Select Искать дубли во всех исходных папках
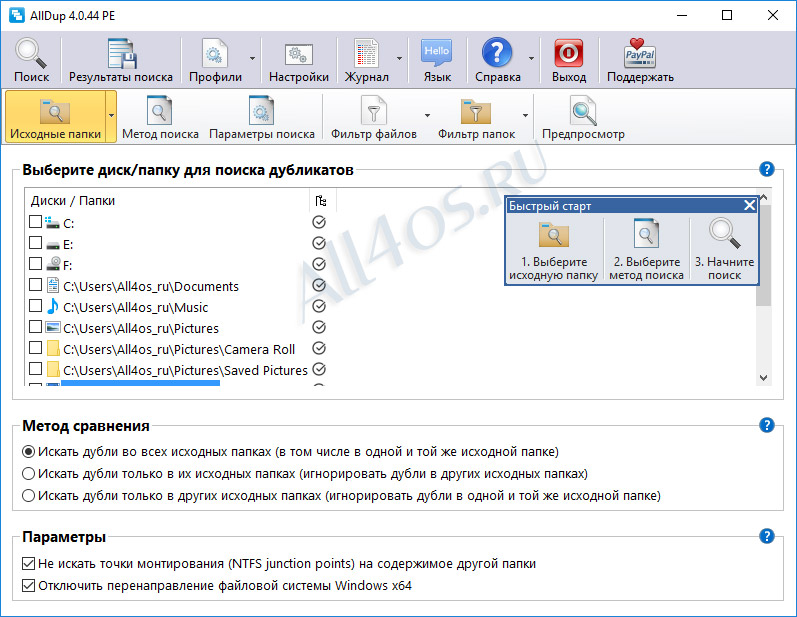Viewport: 797px width, 617px height. pos(28,452)
